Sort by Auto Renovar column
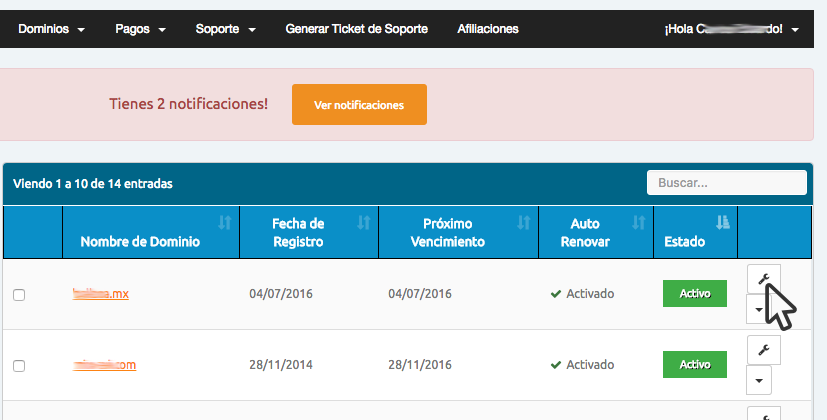The height and width of the screenshot is (420, 827). (636, 222)
